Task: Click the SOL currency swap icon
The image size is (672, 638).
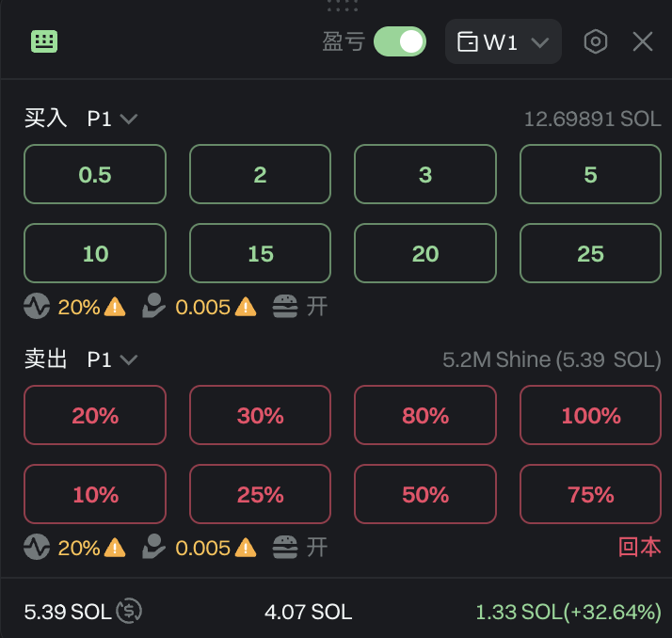Action: point(129,612)
